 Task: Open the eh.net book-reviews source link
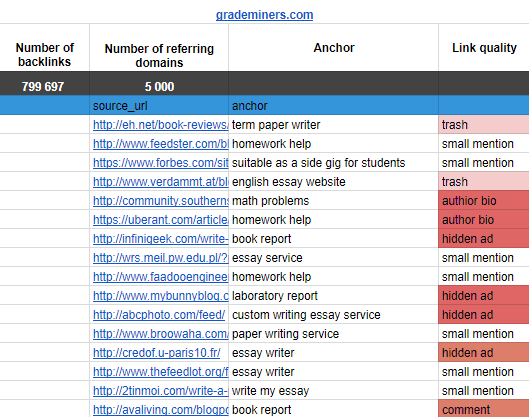pos(161,125)
